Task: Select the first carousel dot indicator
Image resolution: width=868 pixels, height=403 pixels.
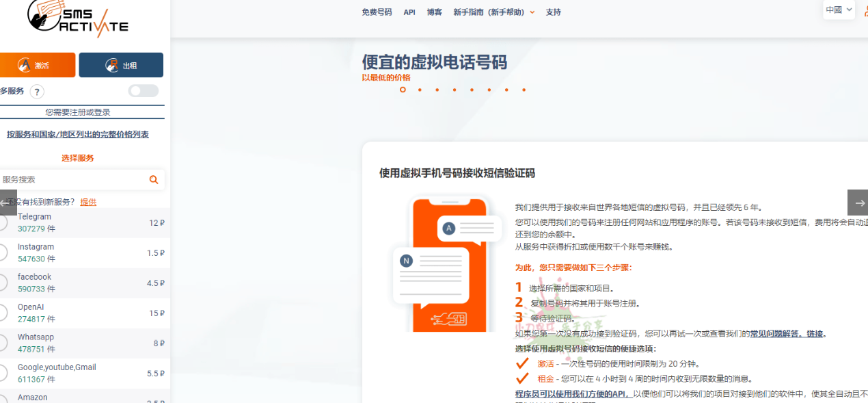Action: pos(403,90)
